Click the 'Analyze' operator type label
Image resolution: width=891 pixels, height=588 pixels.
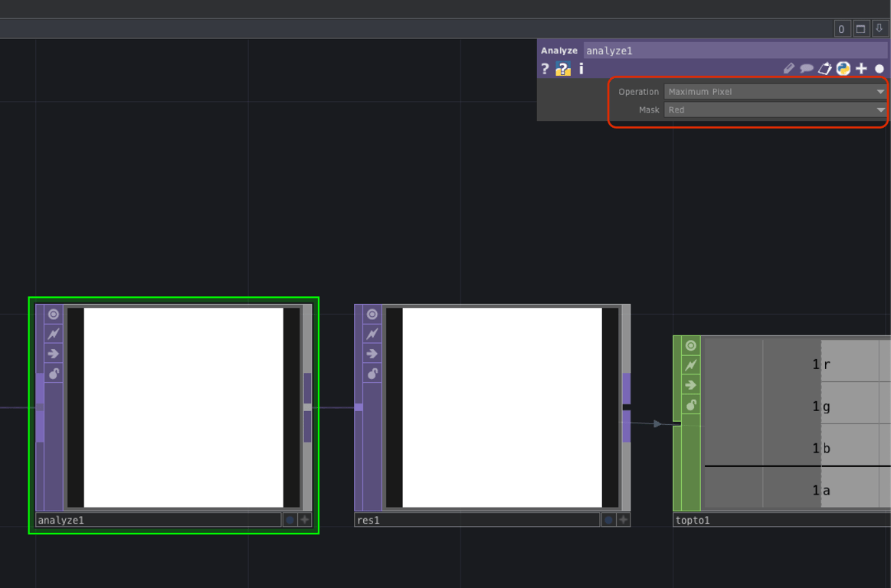[x=559, y=51]
